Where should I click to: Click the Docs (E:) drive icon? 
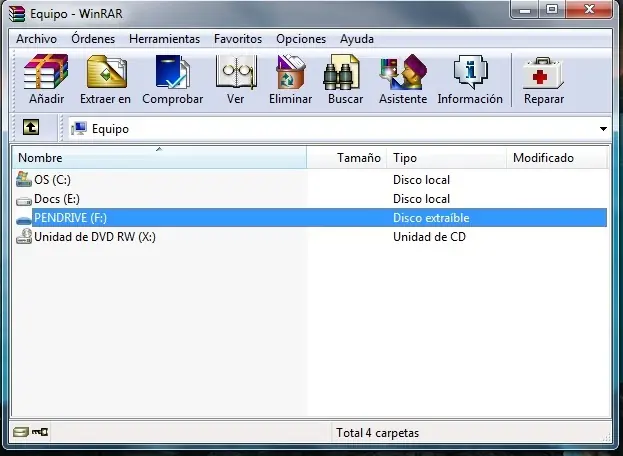[x=23, y=201]
